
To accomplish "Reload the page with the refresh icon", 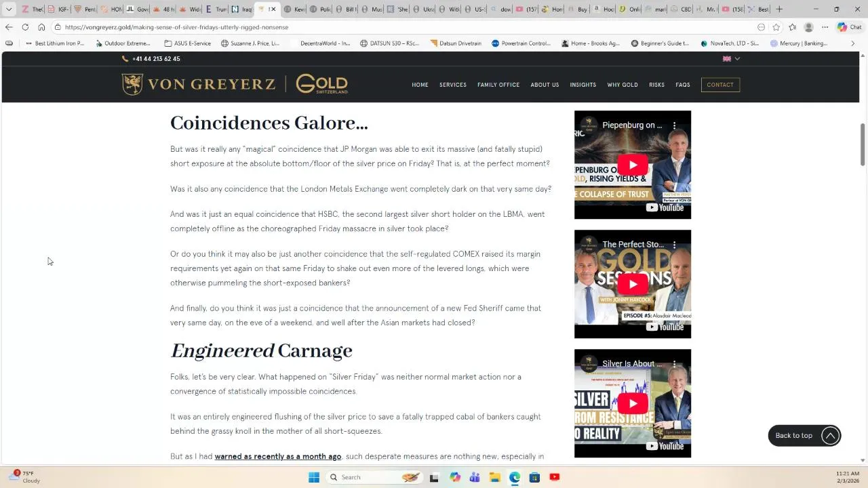I will click(25, 27).
